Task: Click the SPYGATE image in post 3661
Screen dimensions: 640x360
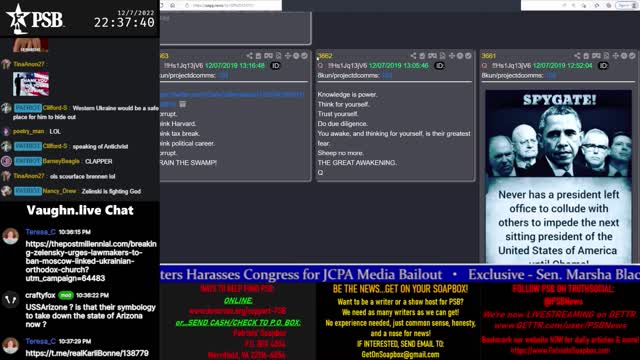Action: [558, 176]
